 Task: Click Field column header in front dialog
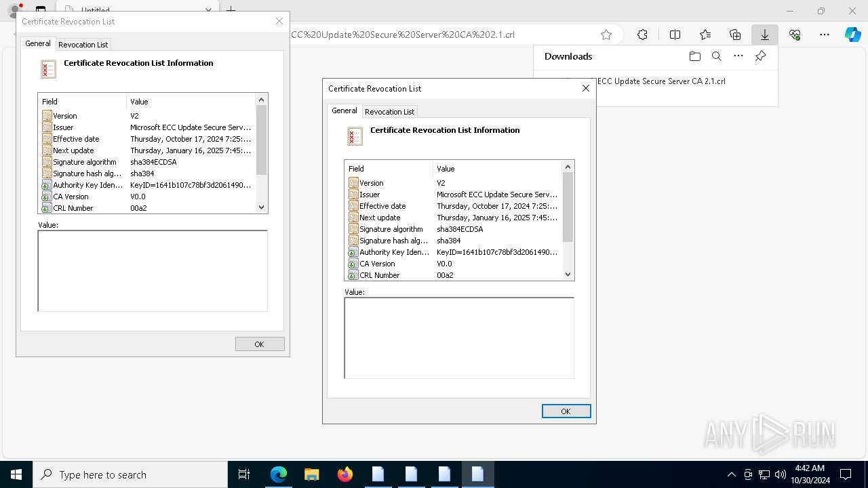click(x=389, y=169)
